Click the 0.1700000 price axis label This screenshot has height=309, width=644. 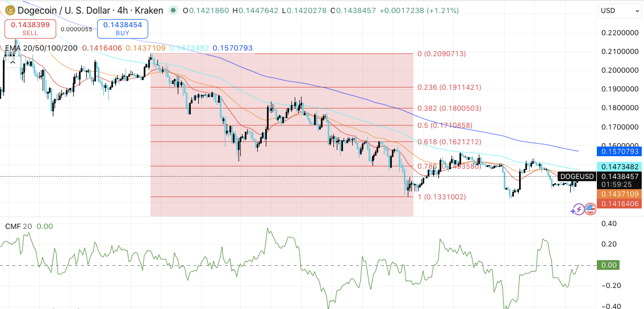point(620,127)
